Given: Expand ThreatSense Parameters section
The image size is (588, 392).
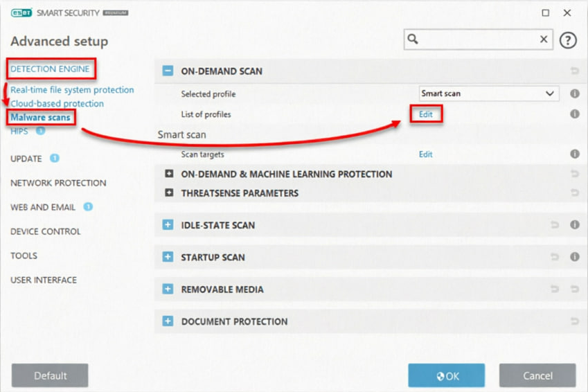Looking at the screenshot, I should [169, 193].
